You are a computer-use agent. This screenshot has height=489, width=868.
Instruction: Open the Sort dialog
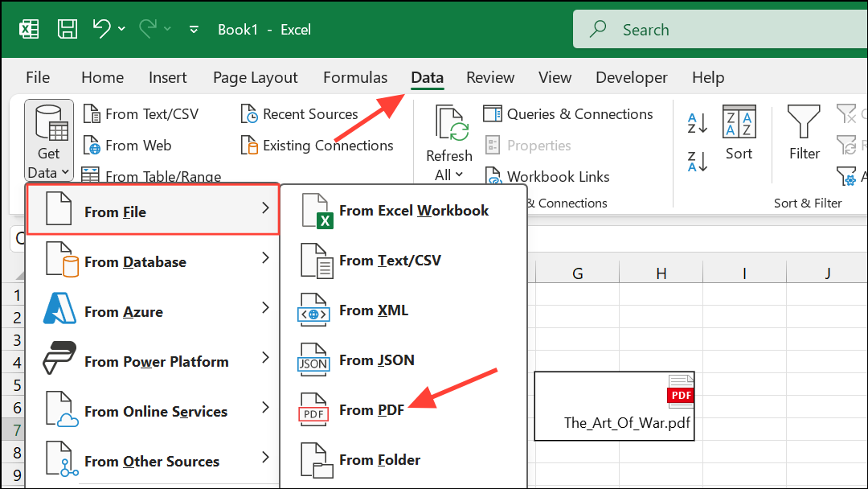[739, 133]
